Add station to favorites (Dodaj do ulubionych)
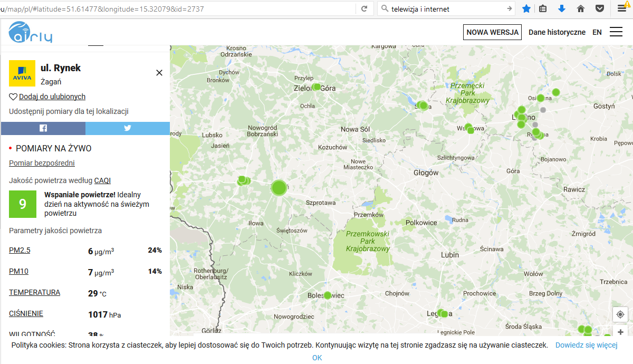 52,97
